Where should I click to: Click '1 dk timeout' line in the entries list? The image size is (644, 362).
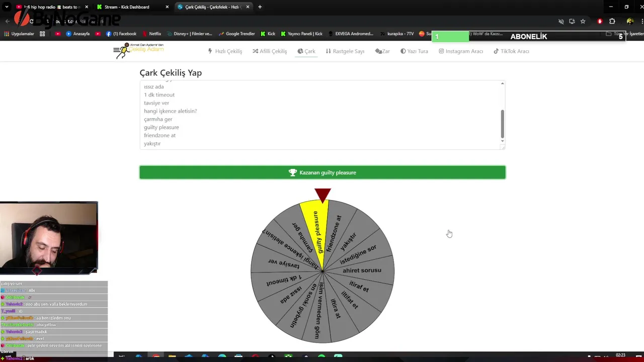[x=159, y=95]
